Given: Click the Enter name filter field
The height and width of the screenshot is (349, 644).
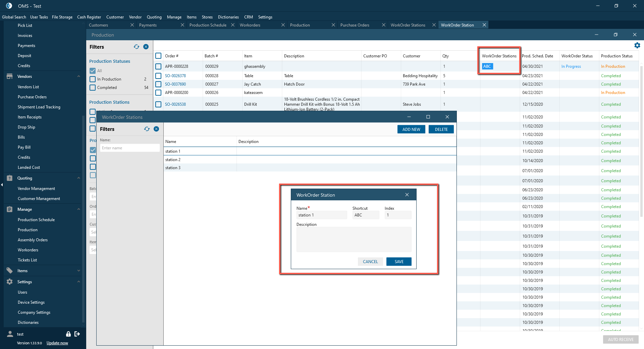Looking at the screenshot, I should click(x=130, y=148).
